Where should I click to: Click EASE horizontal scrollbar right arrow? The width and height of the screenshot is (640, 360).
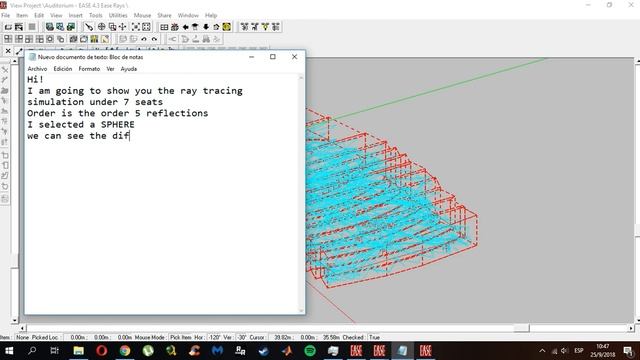pos(631,328)
